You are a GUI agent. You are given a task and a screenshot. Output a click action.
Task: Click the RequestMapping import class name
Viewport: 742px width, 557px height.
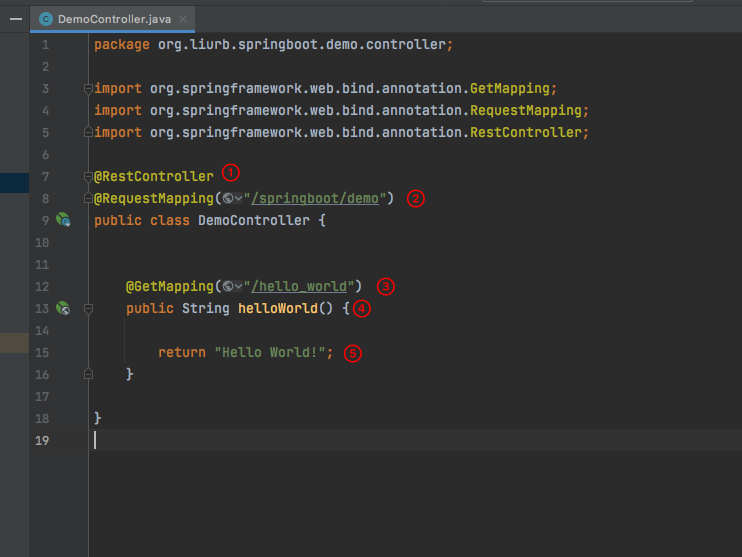[x=526, y=110]
